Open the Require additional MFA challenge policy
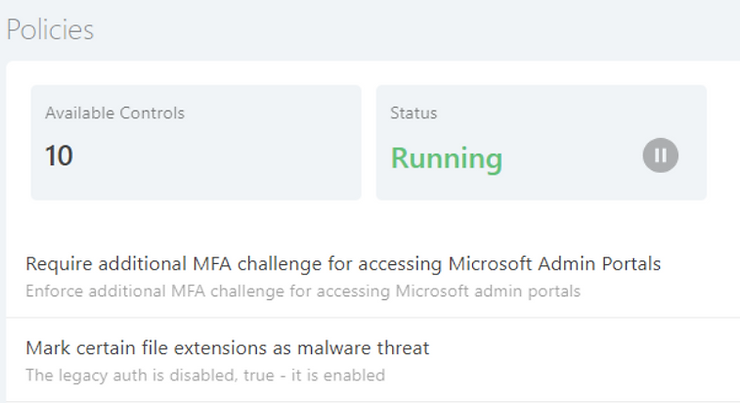Viewport: 740px width, 403px height. click(x=343, y=264)
